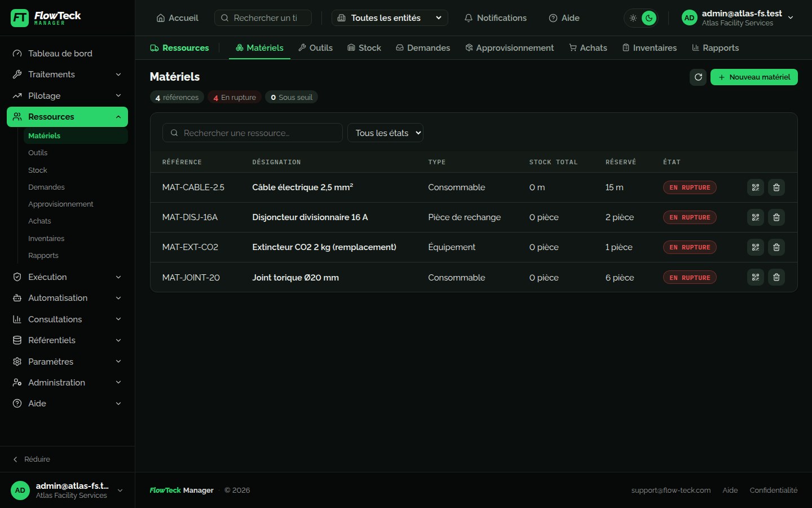Switch to light theme sun toggle
Image resolution: width=812 pixels, height=508 pixels.
(633, 18)
